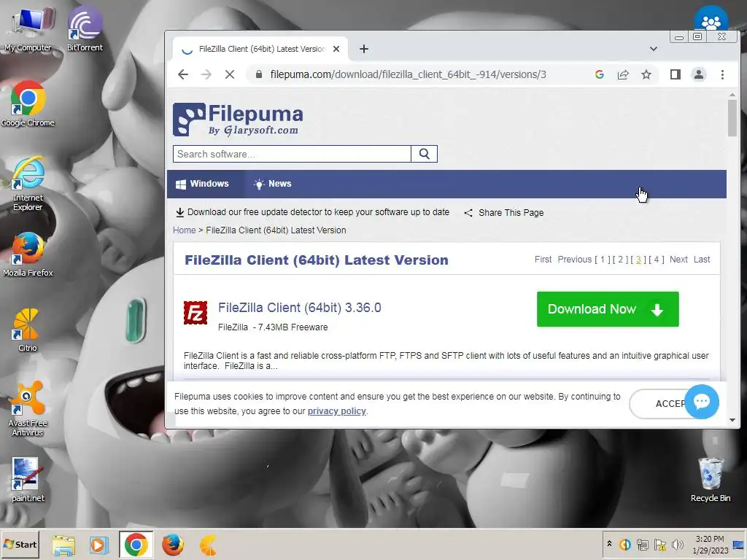
Task: Share this page from the address bar icon
Action: (623, 74)
